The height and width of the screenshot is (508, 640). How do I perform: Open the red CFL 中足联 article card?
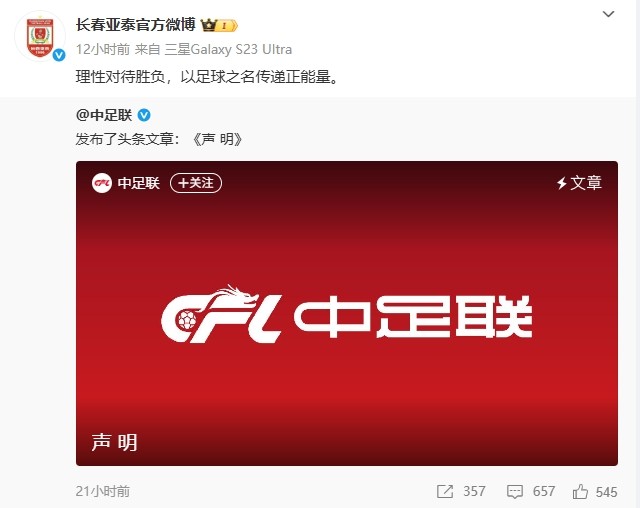point(347,313)
